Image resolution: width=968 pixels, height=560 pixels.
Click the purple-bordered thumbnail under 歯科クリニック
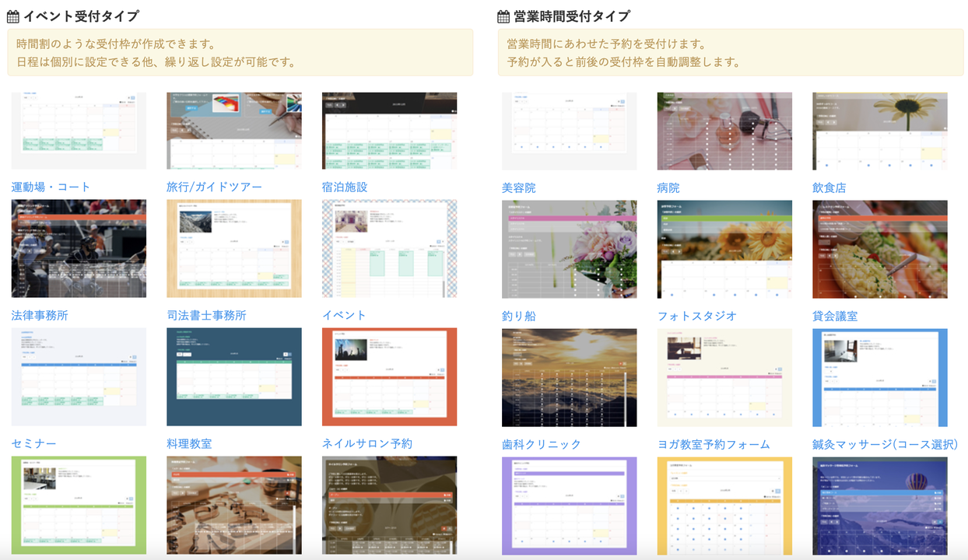coord(570,506)
